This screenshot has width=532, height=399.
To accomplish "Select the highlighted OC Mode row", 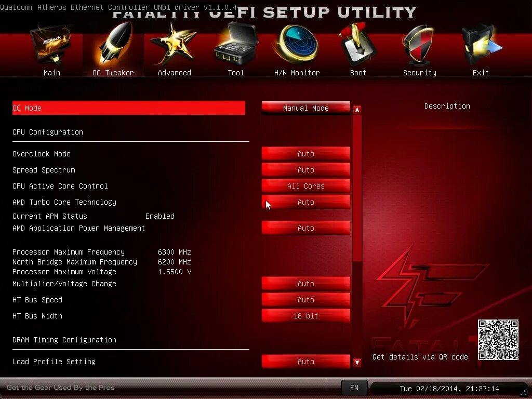I will [129, 108].
